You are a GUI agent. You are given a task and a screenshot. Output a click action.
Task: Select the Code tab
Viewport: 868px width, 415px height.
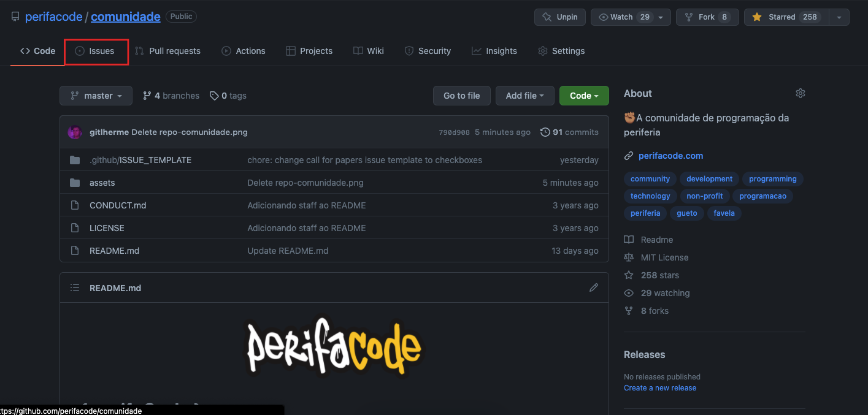coord(37,51)
